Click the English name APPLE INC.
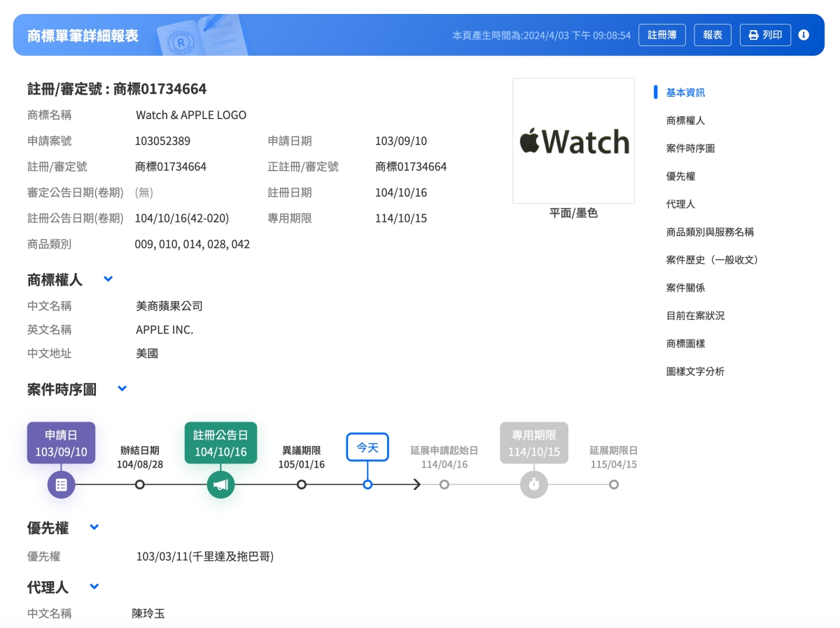Image resolution: width=840 pixels, height=628 pixels. tap(164, 330)
